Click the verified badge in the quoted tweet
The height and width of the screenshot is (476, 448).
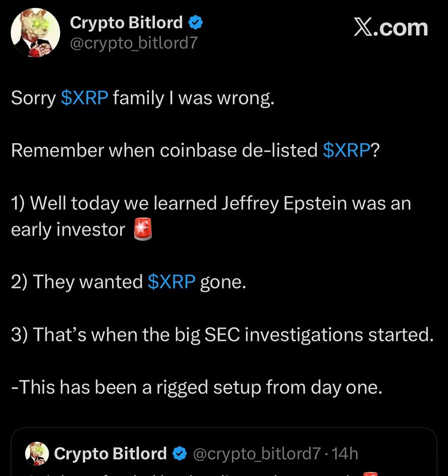(x=179, y=454)
